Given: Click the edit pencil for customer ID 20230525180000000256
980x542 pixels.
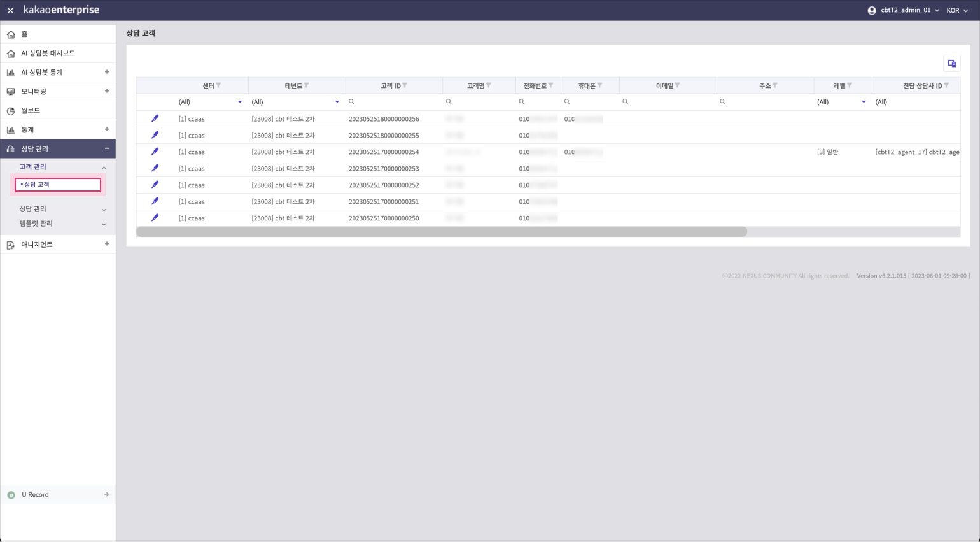Looking at the screenshot, I should coord(155,118).
